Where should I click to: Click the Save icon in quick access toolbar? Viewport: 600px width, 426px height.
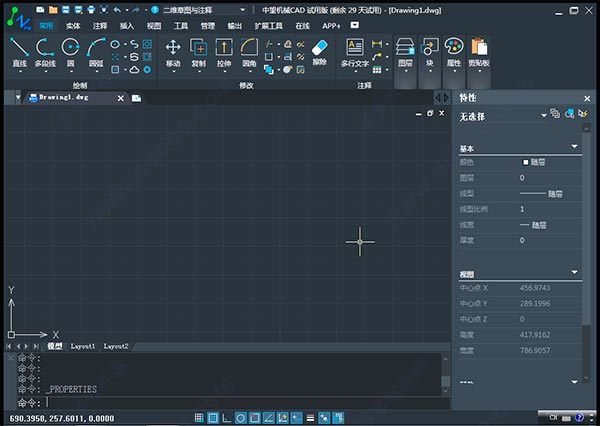66,10
